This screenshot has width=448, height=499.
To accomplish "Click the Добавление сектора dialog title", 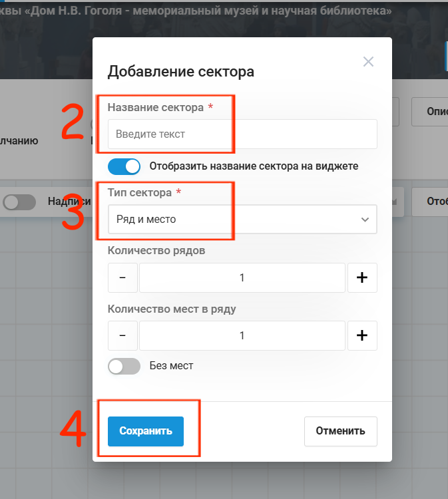I will [x=181, y=72].
